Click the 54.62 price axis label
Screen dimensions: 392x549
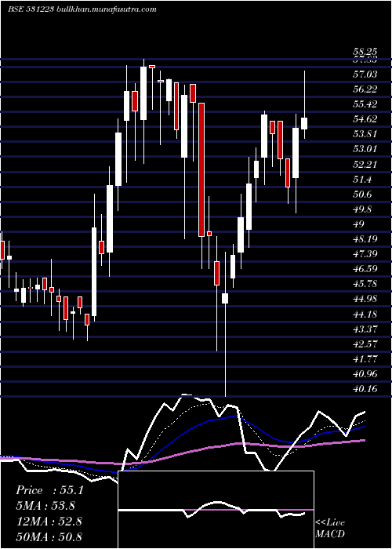coord(365,119)
